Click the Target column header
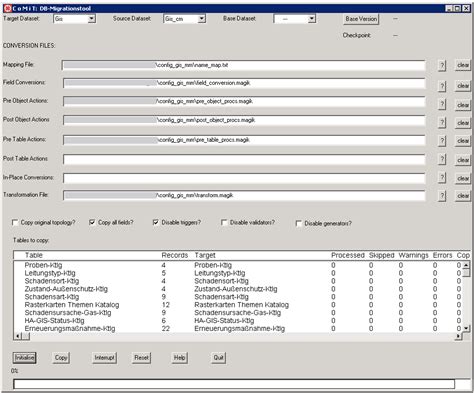This screenshot has width=474, height=393. (205, 255)
